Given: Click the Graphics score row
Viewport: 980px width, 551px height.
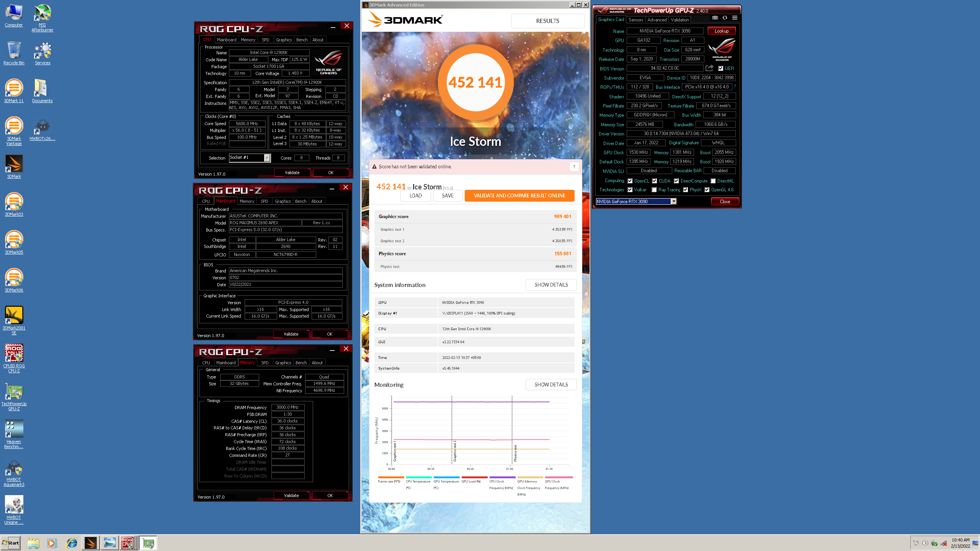Looking at the screenshot, I should [475, 217].
